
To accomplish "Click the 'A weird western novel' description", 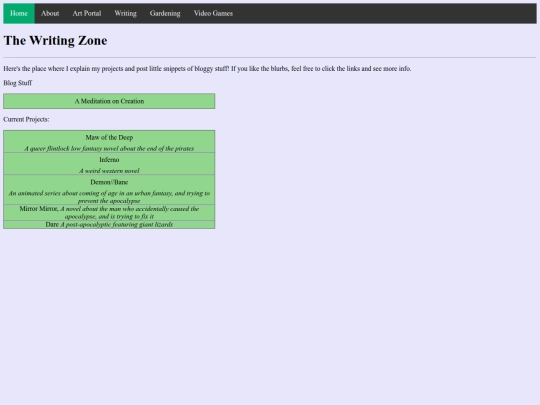I will click(x=109, y=171).
